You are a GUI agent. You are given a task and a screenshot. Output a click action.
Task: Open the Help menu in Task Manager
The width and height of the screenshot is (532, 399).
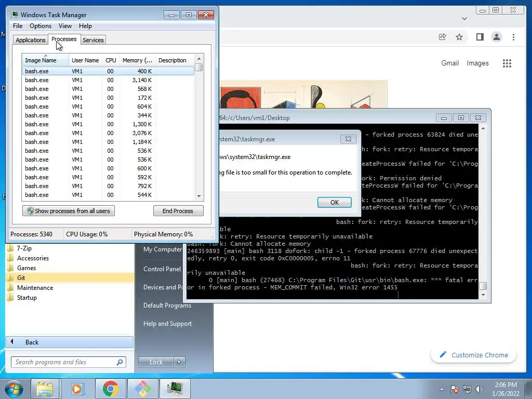coord(85,26)
